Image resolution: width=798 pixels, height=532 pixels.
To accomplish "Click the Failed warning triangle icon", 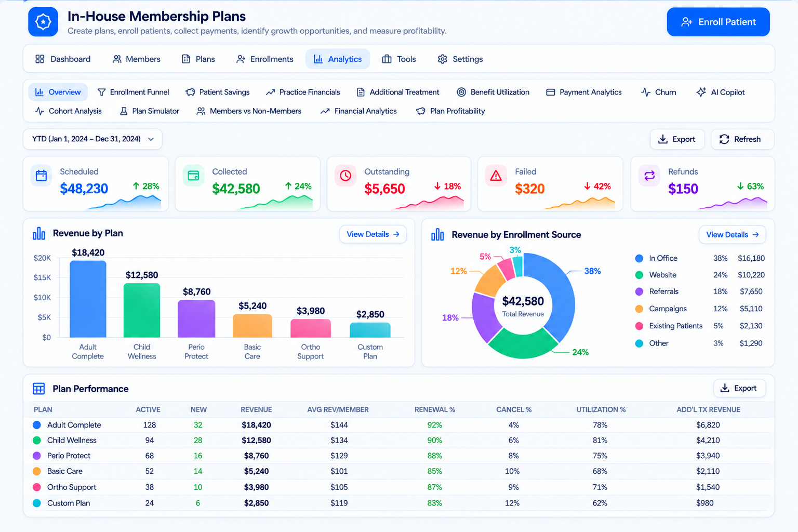I will [x=496, y=176].
